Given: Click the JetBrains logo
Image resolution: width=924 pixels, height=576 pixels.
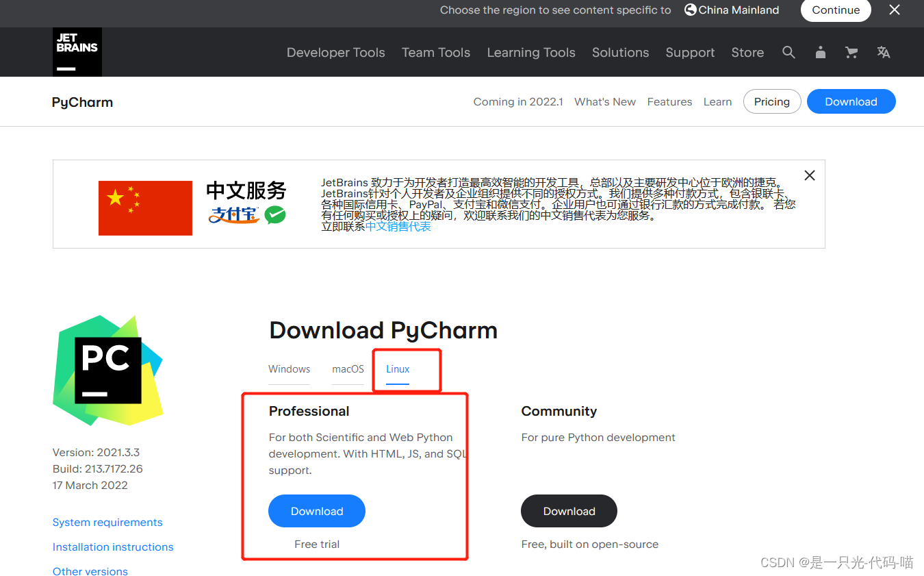Looking at the screenshot, I should click(x=77, y=52).
